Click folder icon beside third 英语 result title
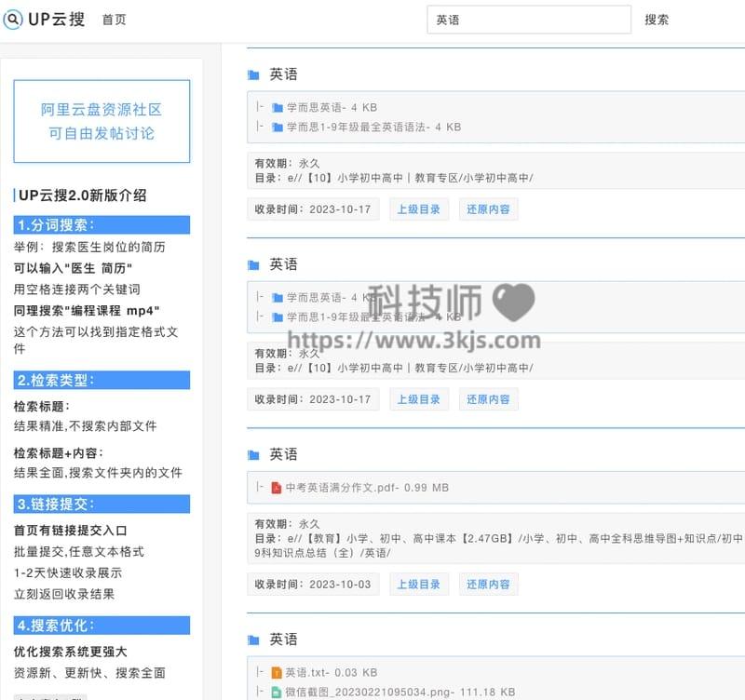 click(x=253, y=455)
